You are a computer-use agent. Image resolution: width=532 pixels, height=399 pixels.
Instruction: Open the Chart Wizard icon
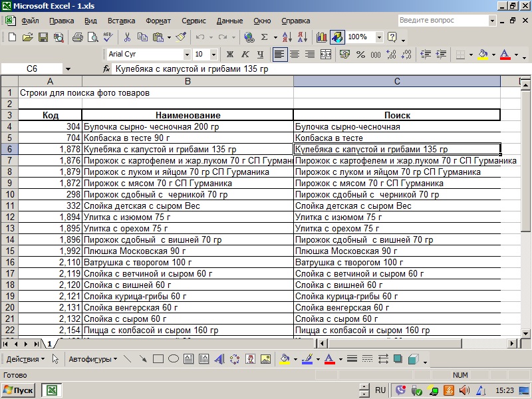click(322, 37)
